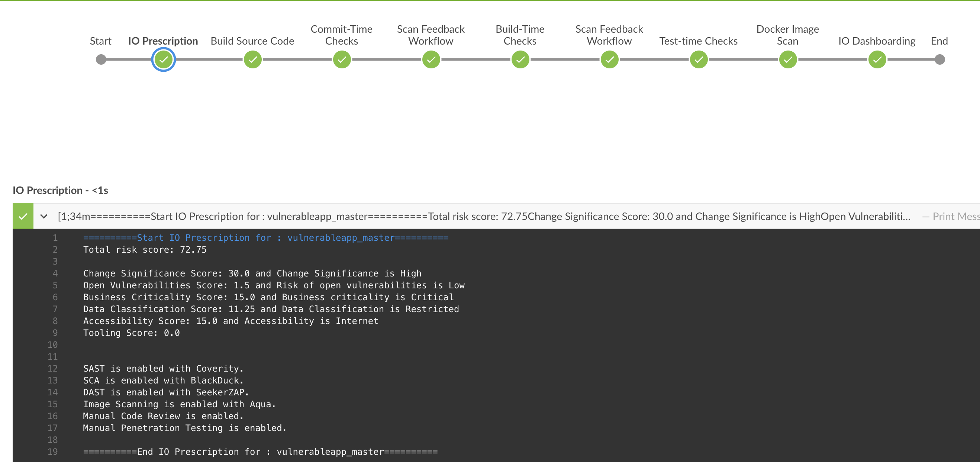Click the green check beside the log row
The image size is (980, 463).
click(x=23, y=216)
